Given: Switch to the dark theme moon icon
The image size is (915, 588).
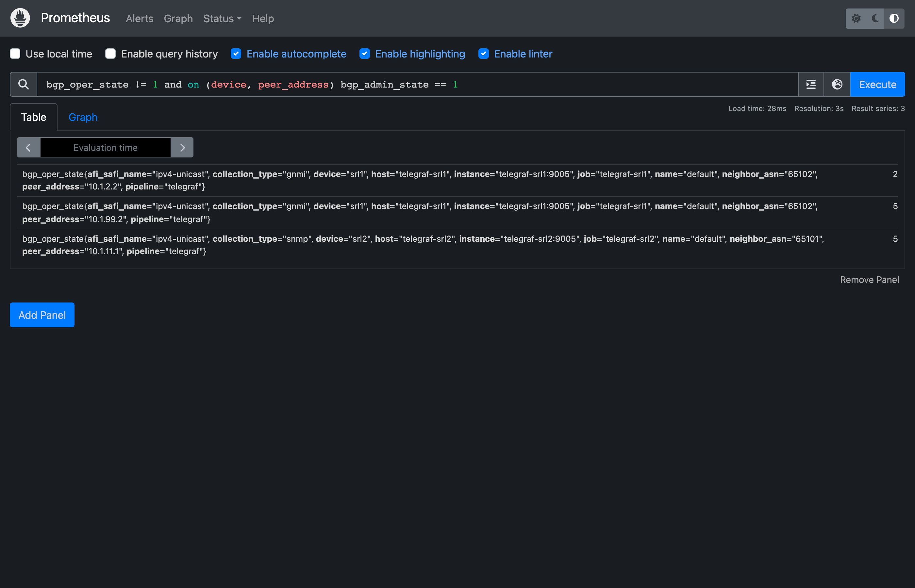Looking at the screenshot, I should click(x=875, y=18).
